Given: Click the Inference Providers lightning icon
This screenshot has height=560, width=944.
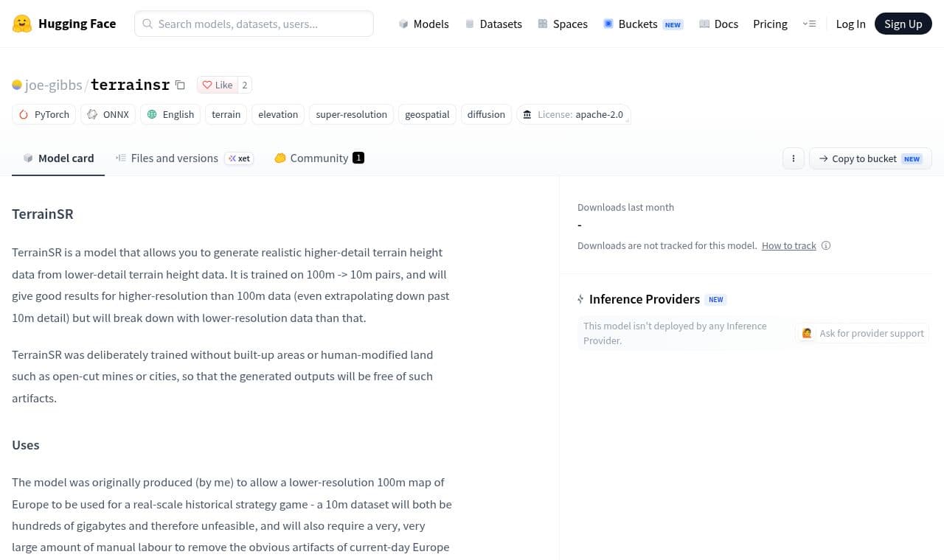Looking at the screenshot, I should [x=581, y=299].
